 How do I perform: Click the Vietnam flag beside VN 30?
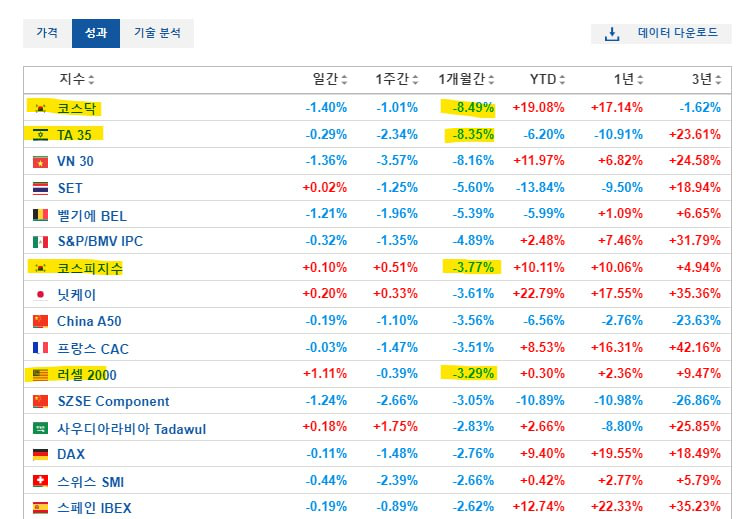click(x=40, y=161)
